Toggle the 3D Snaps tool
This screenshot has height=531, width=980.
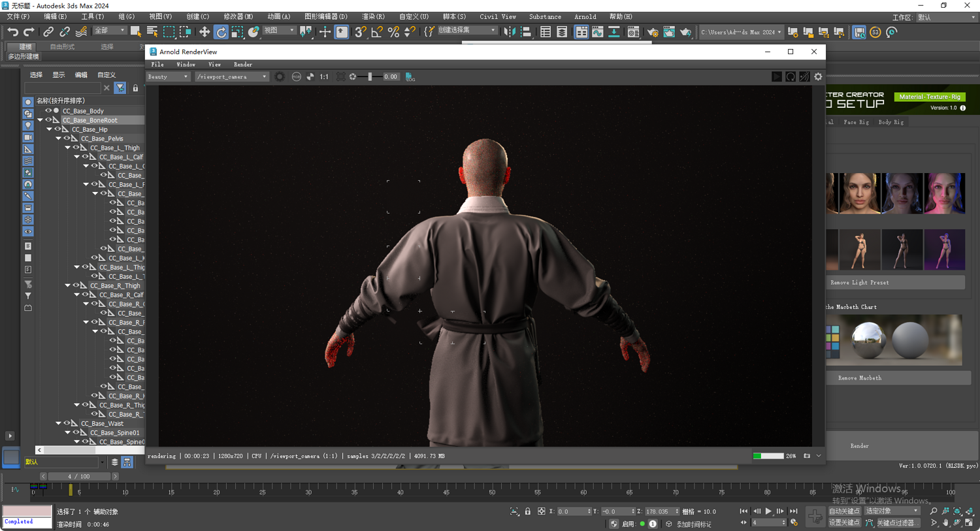361,32
